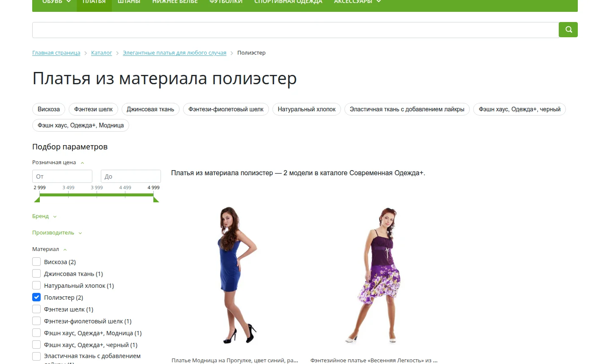Check Фэшн хаус, Одежда+, черный (1) checkbox
The height and width of the screenshot is (364, 610).
[x=36, y=345]
